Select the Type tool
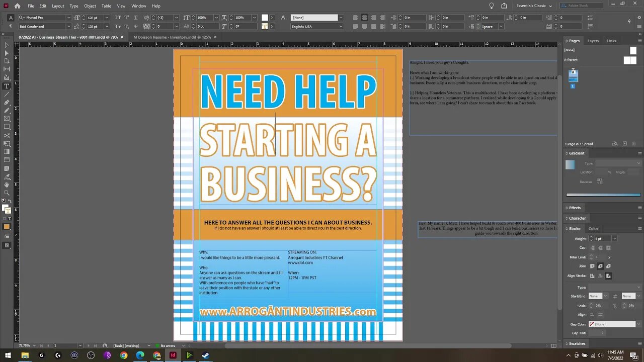The height and width of the screenshot is (362, 644). pyautogui.click(x=7, y=86)
